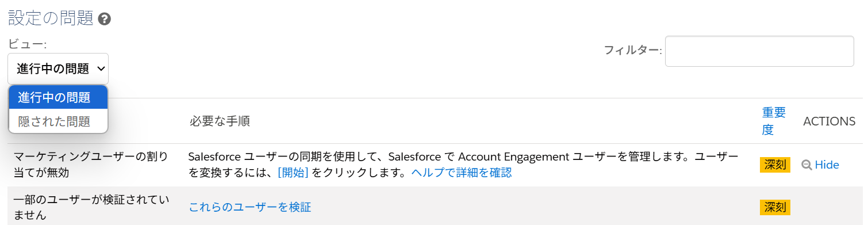
Task: Select the マーケティングユーザーの割り当てが無効 issue title
Action: point(91,165)
